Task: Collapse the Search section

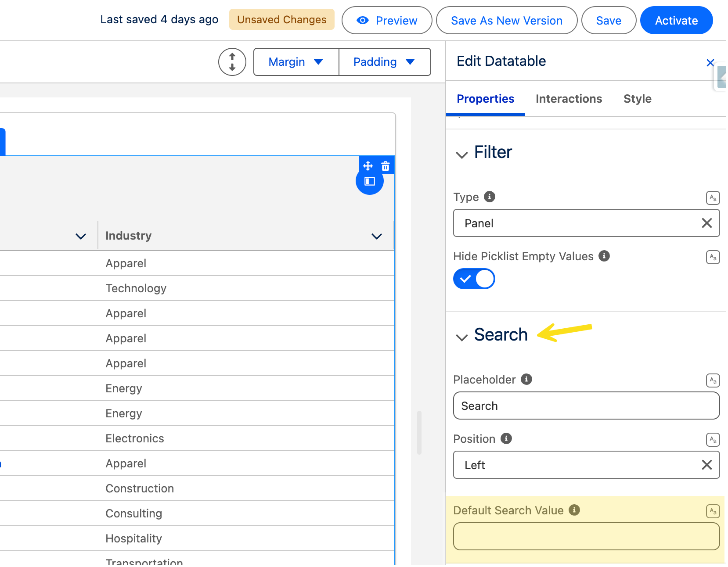Action: (461, 337)
